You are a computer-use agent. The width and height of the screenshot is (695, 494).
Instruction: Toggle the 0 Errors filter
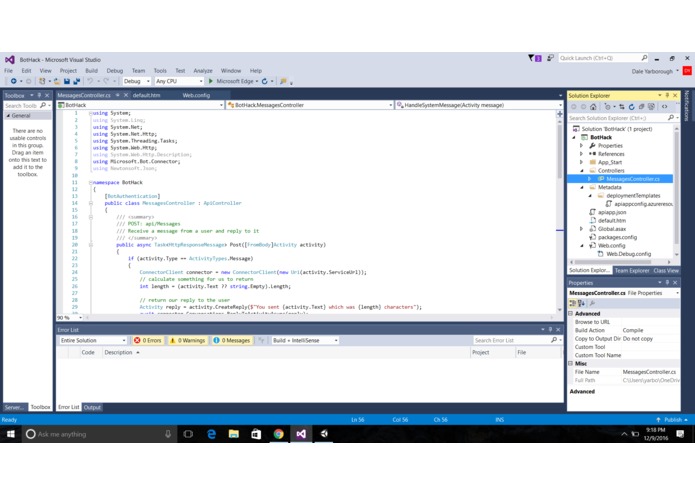coord(148,341)
